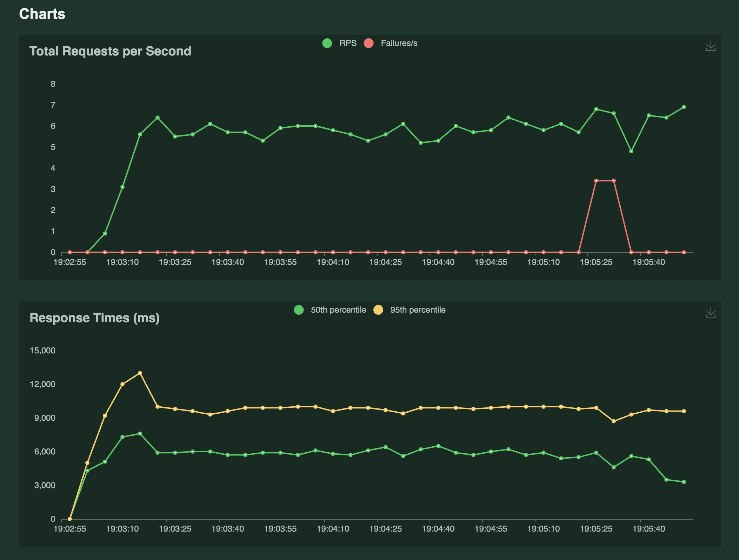Click the Failures/s legend label
The height and width of the screenshot is (560, 739).
[x=399, y=43]
